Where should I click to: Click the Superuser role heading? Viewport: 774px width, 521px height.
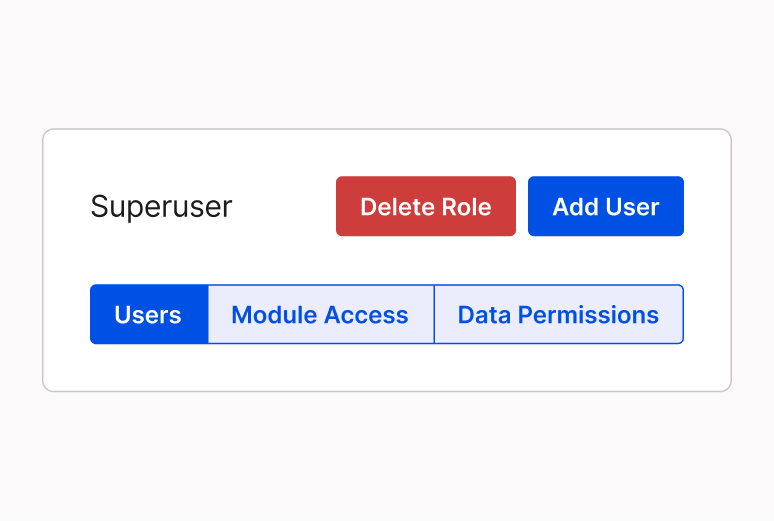tap(161, 206)
